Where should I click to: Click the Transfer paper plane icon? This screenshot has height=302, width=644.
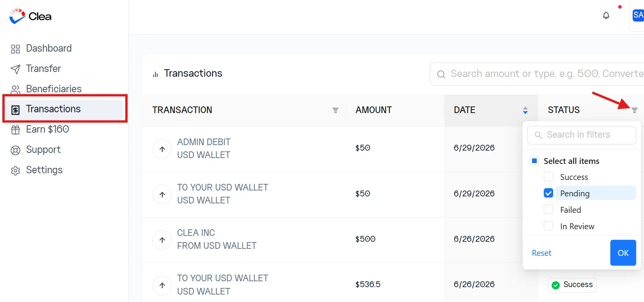pos(15,69)
